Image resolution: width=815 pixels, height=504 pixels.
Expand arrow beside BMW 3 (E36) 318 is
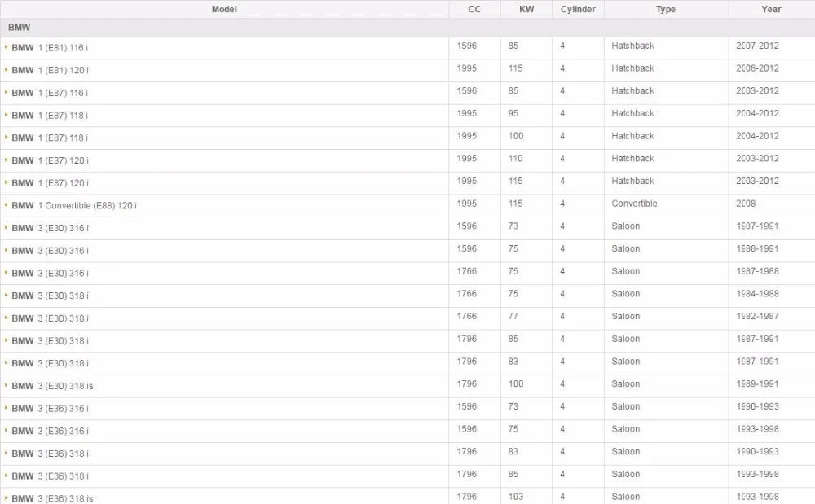[x=6, y=497]
